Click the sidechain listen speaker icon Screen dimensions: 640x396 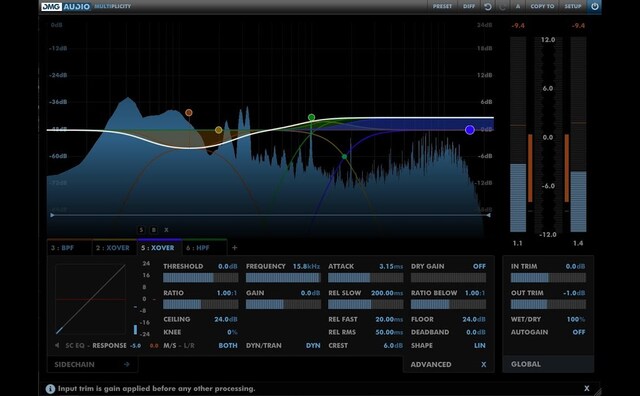pyautogui.click(x=57, y=345)
